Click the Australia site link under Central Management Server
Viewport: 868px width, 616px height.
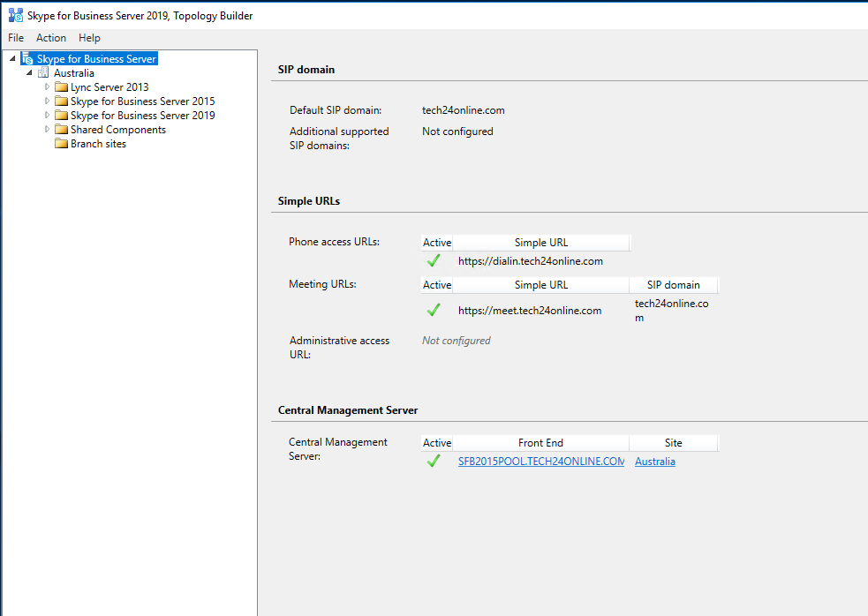(654, 461)
